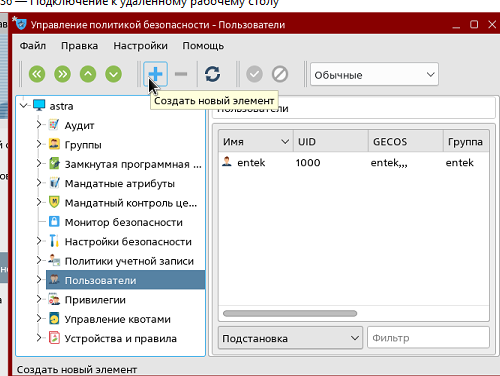Open the Помощь menu
The height and width of the screenshot is (376, 500).
click(203, 46)
